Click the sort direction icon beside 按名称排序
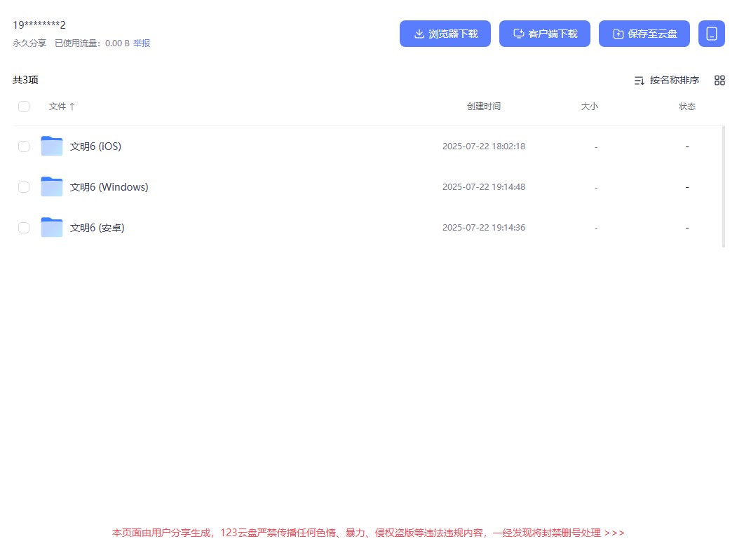The height and width of the screenshot is (560, 737). [x=639, y=80]
